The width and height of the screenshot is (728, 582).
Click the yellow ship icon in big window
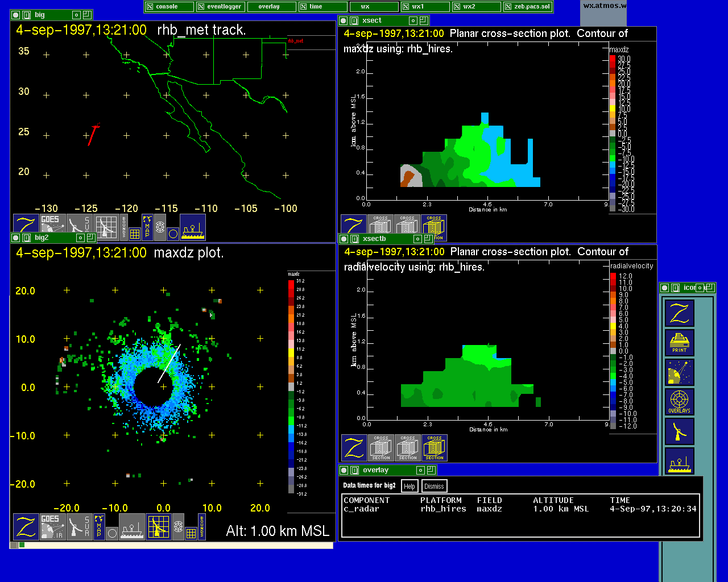(193, 227)
